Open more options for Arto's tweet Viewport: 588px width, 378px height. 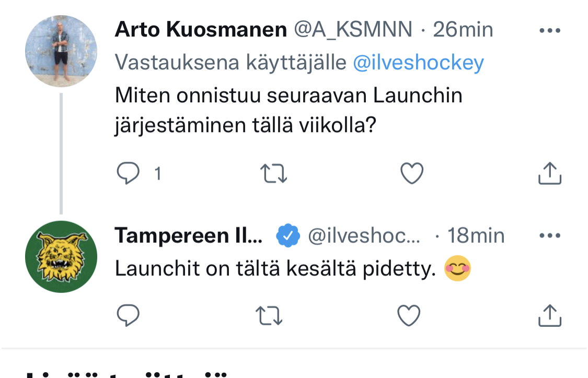coord(549,31)
